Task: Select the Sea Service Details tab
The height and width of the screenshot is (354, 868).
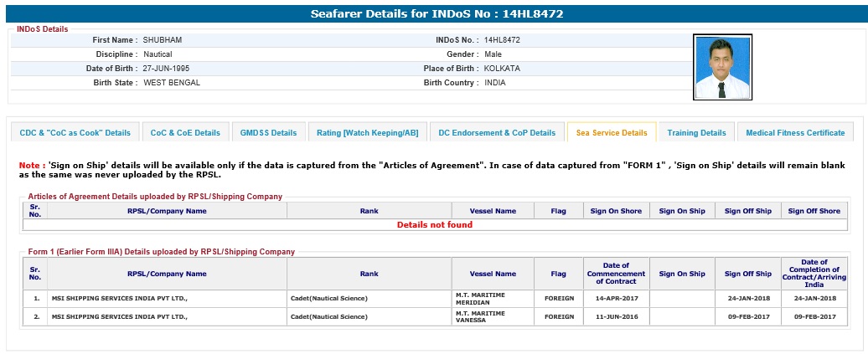Action: (x=611, y=133)
